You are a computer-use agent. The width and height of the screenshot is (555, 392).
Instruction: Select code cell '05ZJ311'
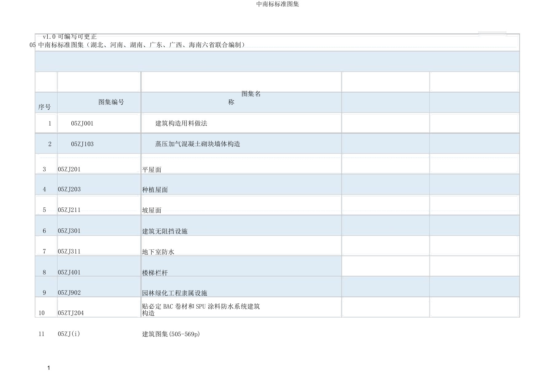(x=69, y=251)
